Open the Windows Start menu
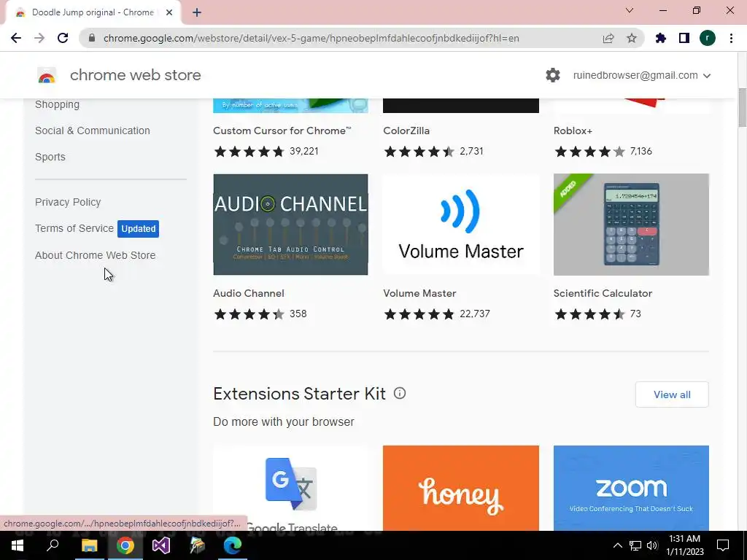The height and width of the screenshot is (560, 747). (x=18, y=545)
